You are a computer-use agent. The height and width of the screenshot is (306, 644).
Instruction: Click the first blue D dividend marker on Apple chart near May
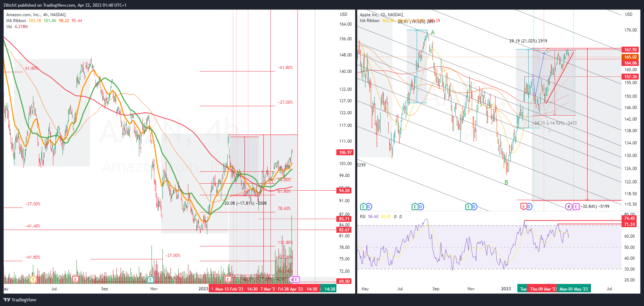[369, 207]
